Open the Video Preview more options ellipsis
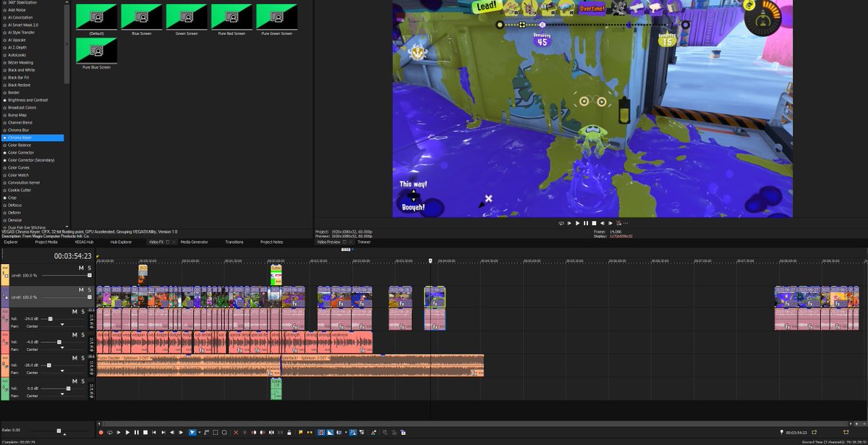Screen dimensions: 868x445 click(x=626, y=223)
